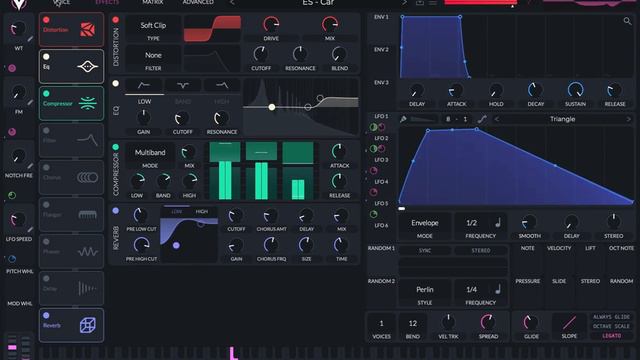Enable the Flanger effect in effects list

(x=46, y=204)
